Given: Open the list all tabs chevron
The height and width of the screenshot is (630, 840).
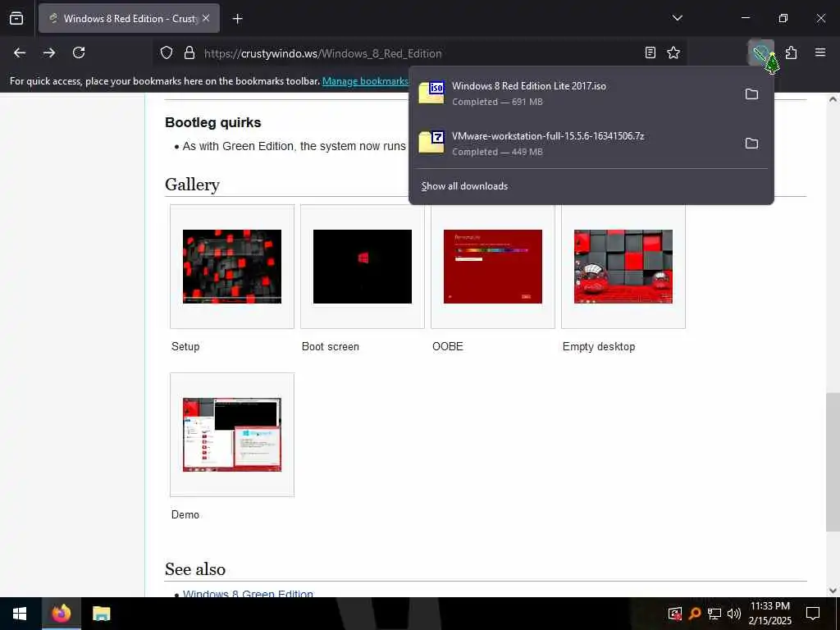Looking at the screenshot, I should pos(677,18).
